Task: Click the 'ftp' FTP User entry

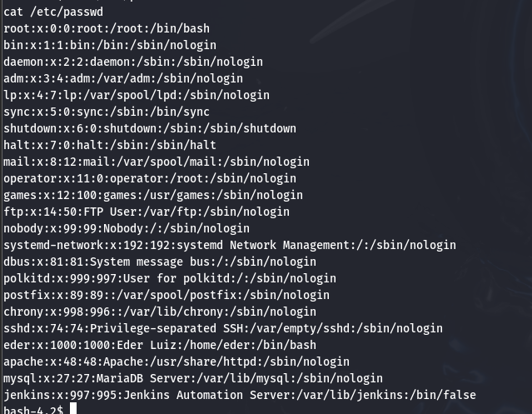Action: tap(147, 212)
